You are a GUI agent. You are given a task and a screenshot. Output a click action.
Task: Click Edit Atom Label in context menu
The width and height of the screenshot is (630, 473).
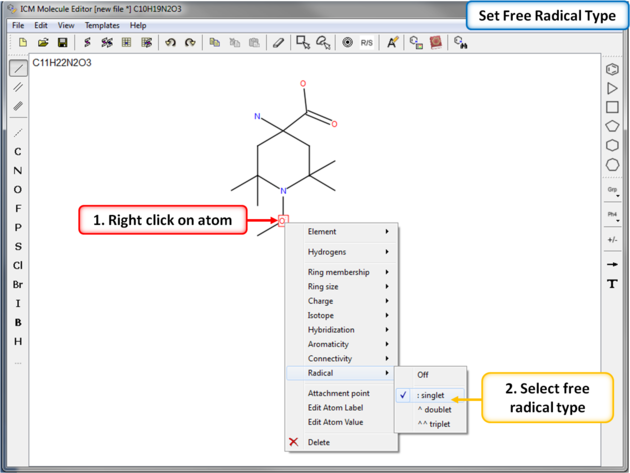click(335, 408)
